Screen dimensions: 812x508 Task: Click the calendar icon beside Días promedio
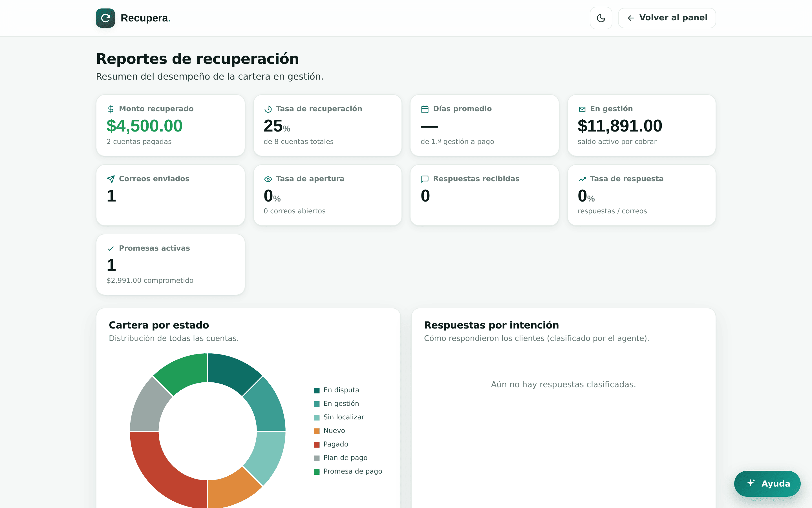point(425,109)
